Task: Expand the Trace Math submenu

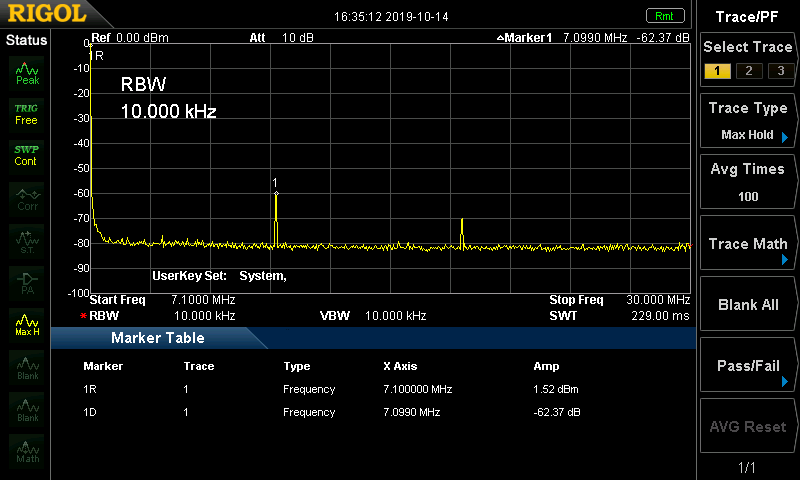Action: pyautogui.click(x=747, y=244)
